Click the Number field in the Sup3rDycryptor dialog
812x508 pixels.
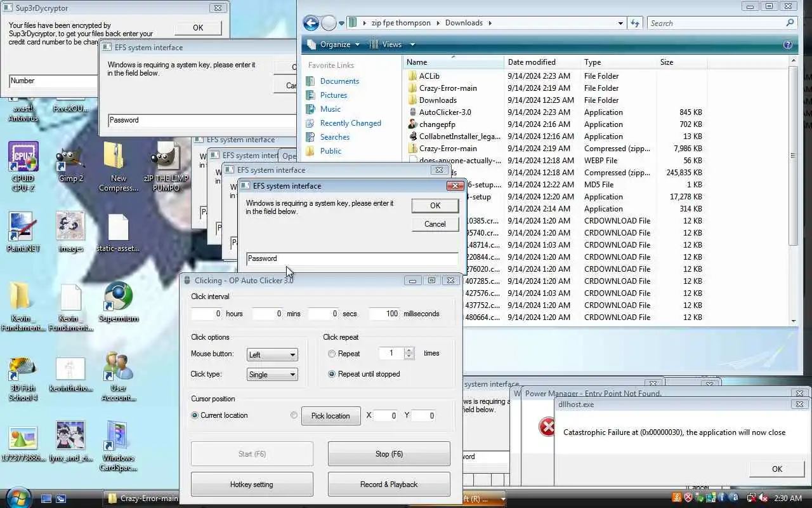[54, 81]
